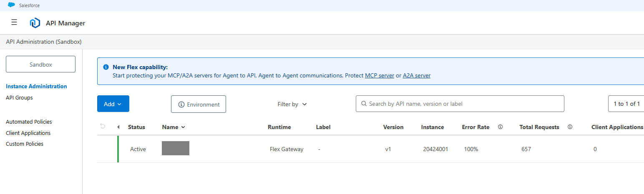The image size is (644, 194).
Task: Open the MCP server link
Action: click(380, 76)
